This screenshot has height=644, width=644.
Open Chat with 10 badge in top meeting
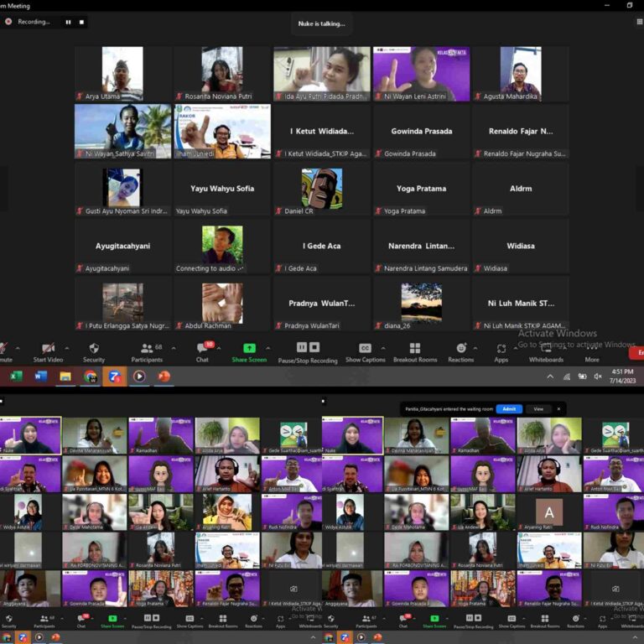(x=202, y=352)
